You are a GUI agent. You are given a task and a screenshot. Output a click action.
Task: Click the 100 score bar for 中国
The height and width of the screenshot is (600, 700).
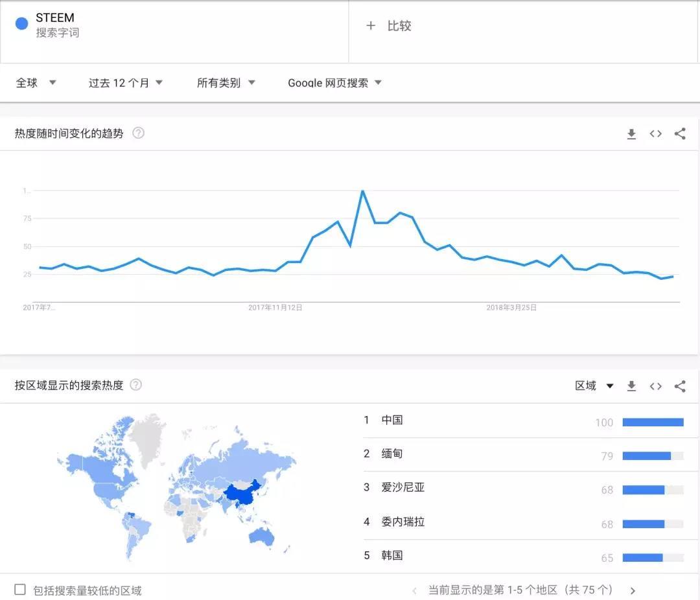pyautogui.click(x=653, y=422)
